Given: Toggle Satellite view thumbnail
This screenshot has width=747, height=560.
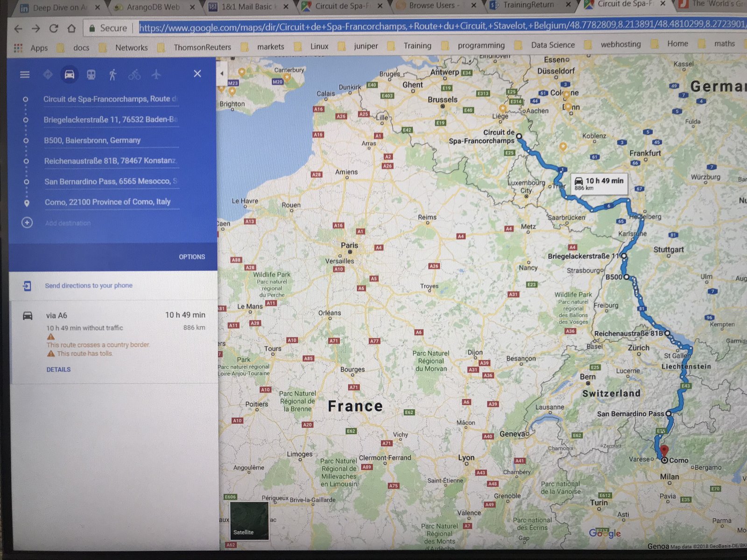Looking at the screenshot, I should tap(249, 520).
